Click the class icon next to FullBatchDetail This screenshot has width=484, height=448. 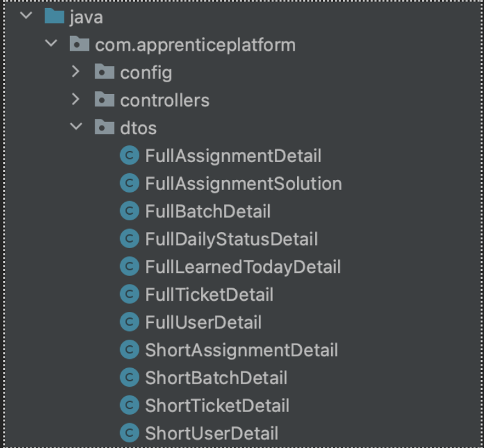(129, 211)
